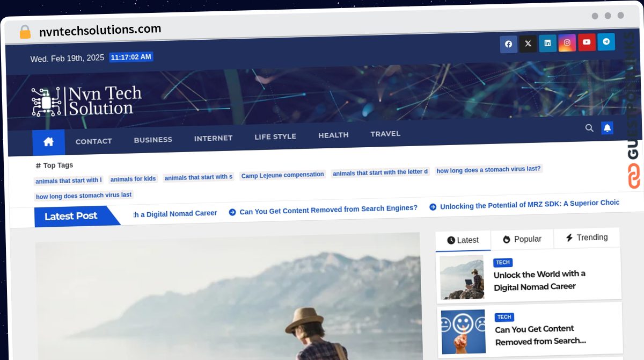Image resolution: width=644 pixels, height=360 pixels.
Task: Click the notification bell icon
Action: 607,128
